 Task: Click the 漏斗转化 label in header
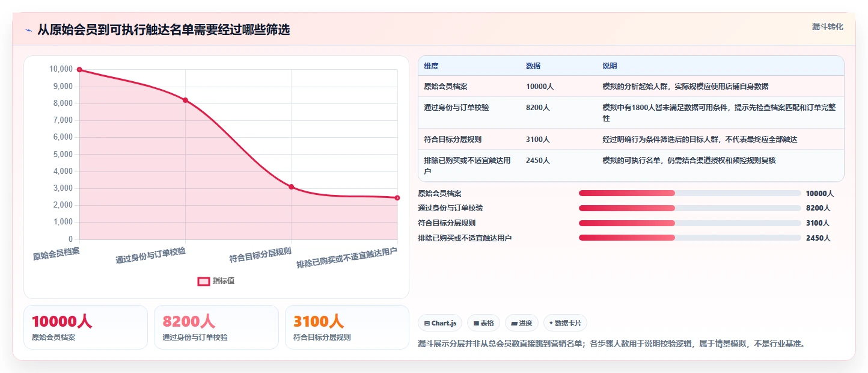pyautogui.click(x=827, y=26)
